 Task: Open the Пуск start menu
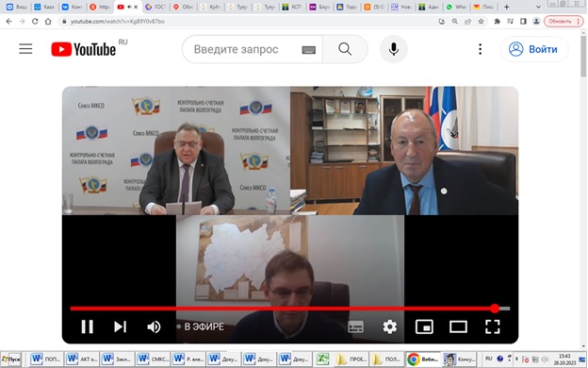tap(11, 359)
